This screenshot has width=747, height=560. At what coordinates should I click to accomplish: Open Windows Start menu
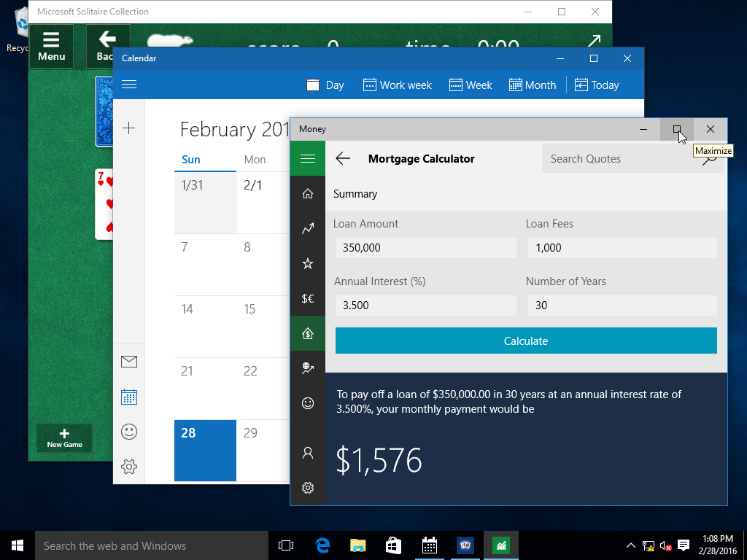pyautogui.click(x=18, y=545)
